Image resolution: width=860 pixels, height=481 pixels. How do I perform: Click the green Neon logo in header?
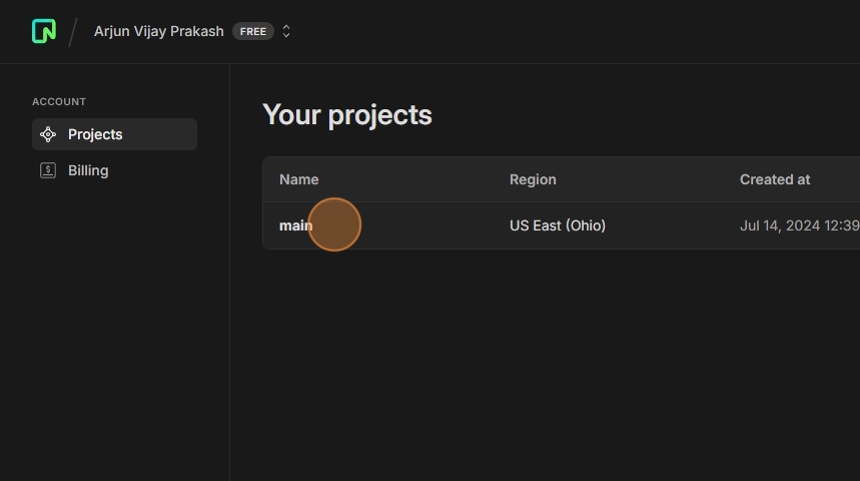(44, 31)
